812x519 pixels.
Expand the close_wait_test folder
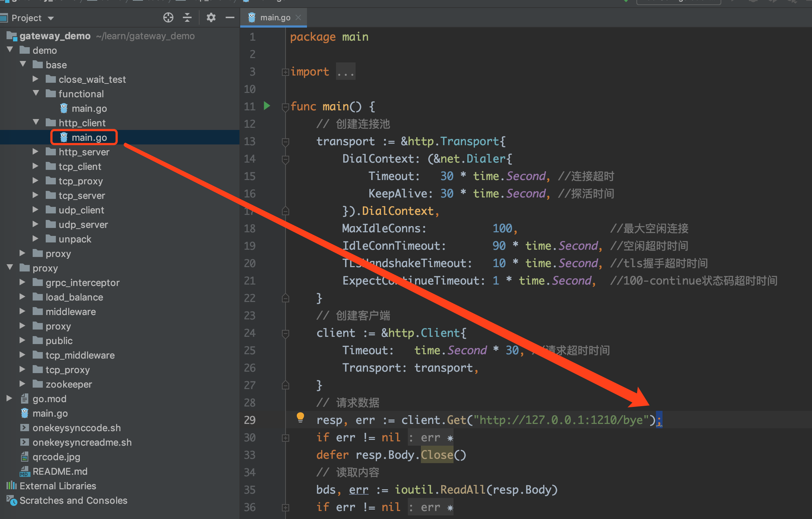click(36, 79)
